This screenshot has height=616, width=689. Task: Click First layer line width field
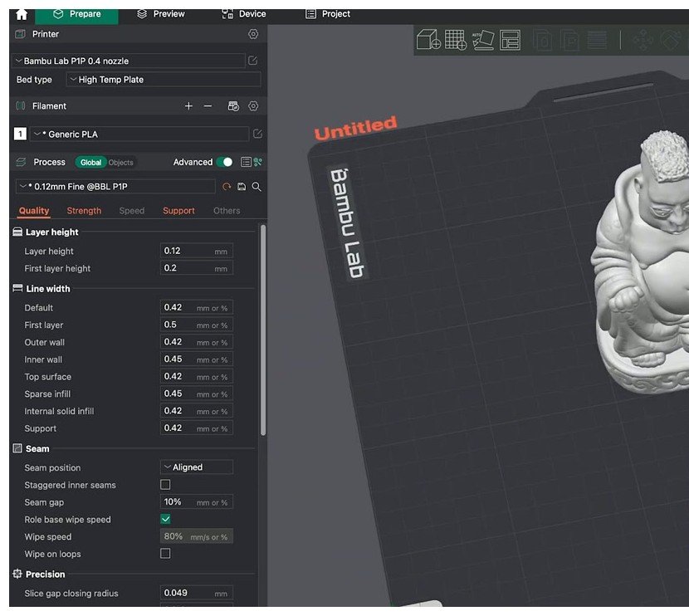click(x=197, y=325)
